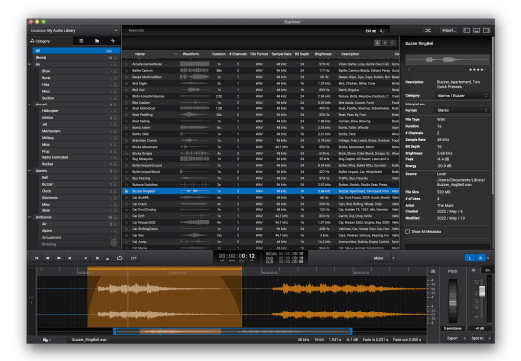Select the Battle Cannon row

261,71
